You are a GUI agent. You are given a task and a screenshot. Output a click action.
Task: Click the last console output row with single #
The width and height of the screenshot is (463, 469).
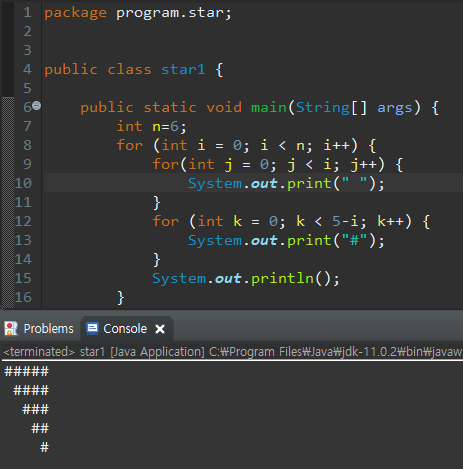coord(44,447)
